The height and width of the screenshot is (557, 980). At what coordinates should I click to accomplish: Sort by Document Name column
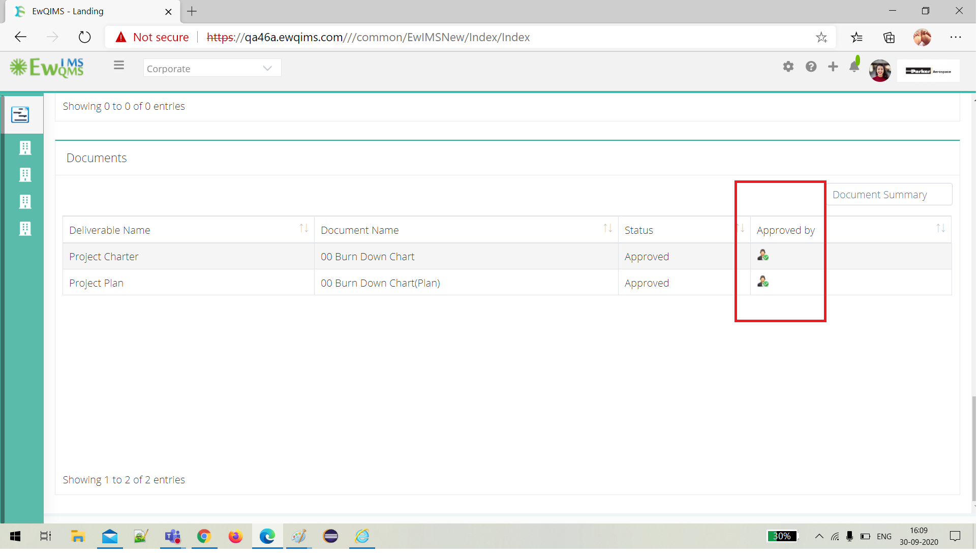[x=608, y=229]
